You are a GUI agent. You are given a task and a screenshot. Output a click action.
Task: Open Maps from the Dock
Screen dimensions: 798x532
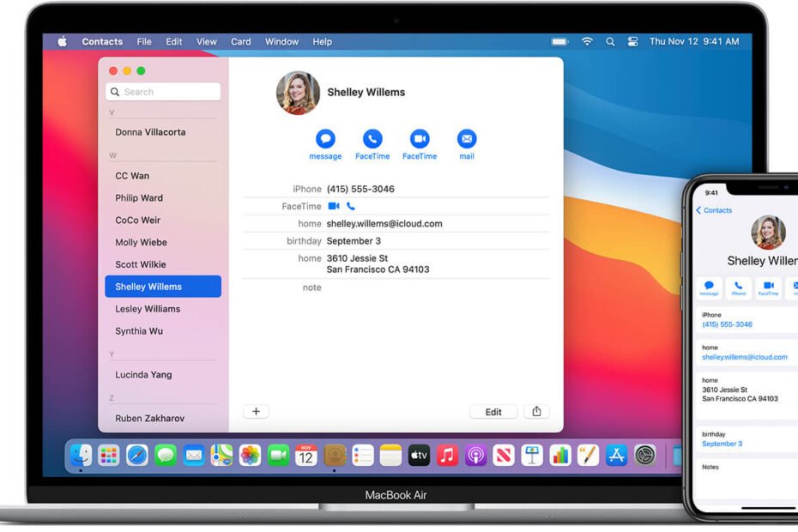(222, 455)
